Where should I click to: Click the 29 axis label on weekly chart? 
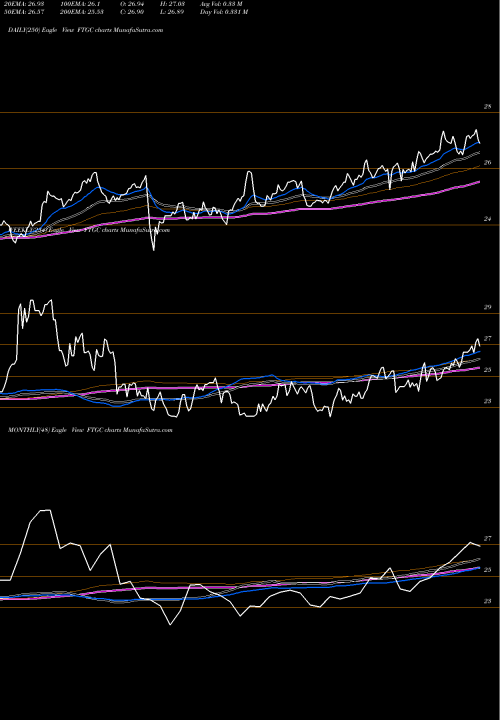pyautogui.click(x=488, y=307)
